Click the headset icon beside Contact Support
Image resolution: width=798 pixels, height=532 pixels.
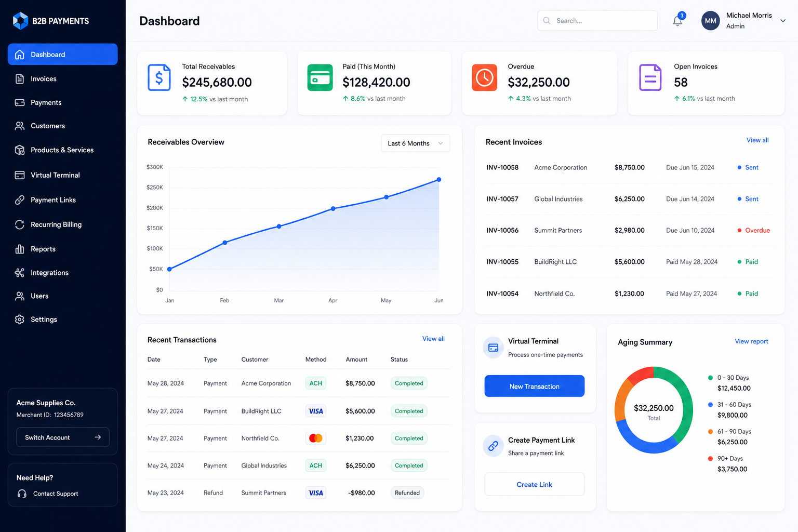[22, 494]
